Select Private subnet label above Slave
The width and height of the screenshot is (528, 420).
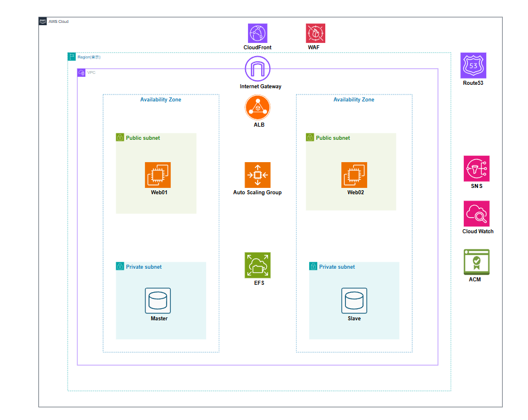point(337,267)
